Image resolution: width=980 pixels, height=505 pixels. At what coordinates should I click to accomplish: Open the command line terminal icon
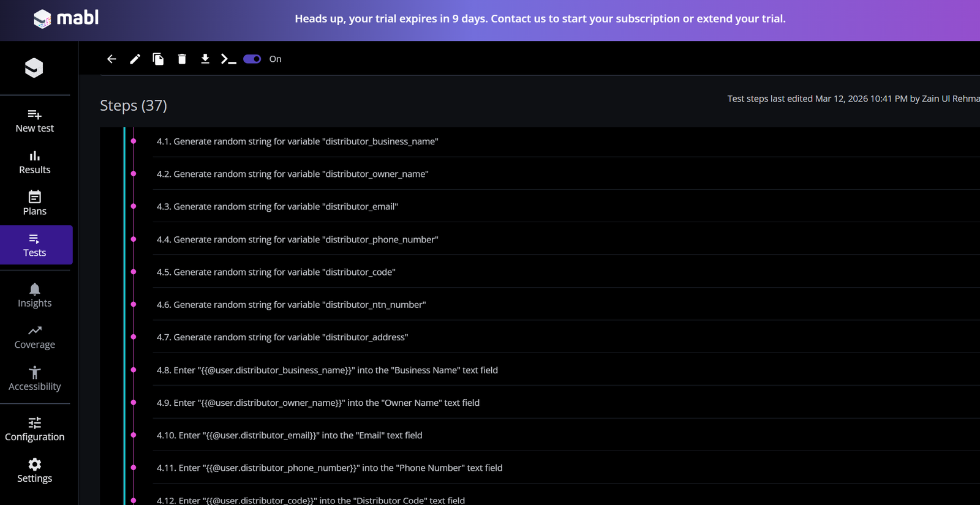point(228,59)
